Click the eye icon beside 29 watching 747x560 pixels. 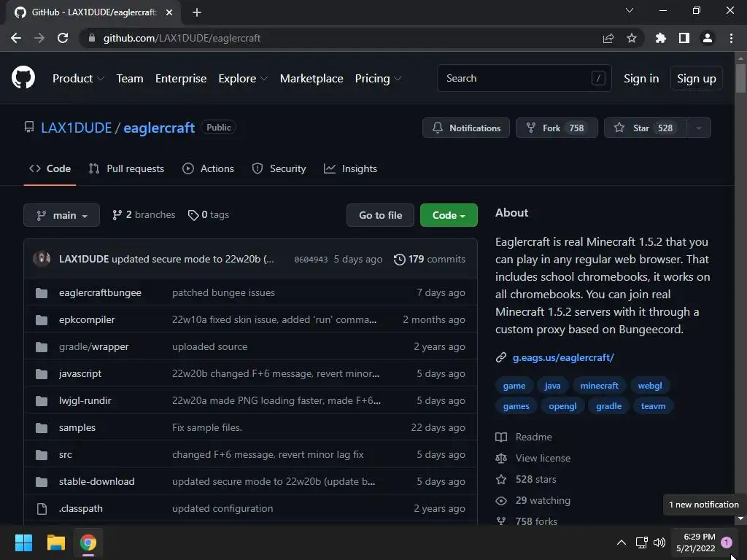pyautogui.click(x=501, y=500)
